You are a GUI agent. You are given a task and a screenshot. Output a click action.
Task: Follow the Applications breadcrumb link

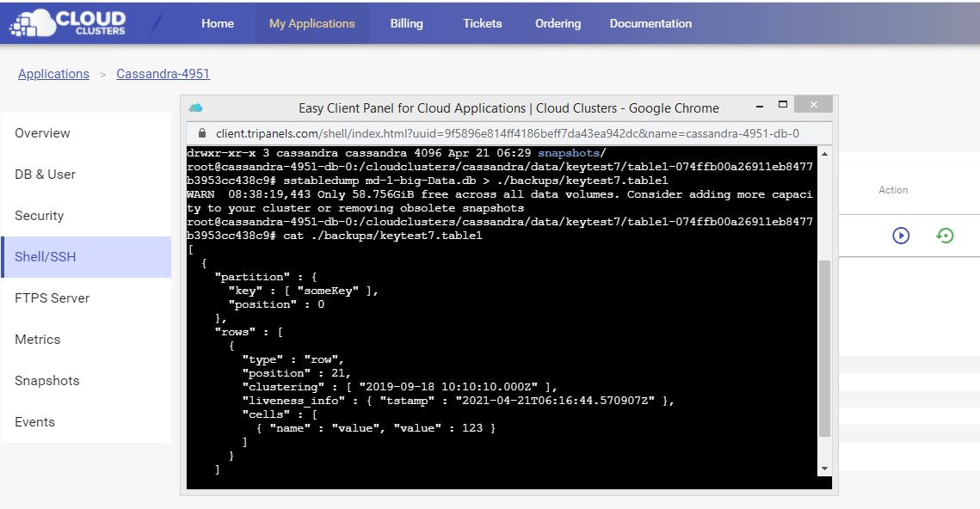pyautogui.click(x=53, y=74)
